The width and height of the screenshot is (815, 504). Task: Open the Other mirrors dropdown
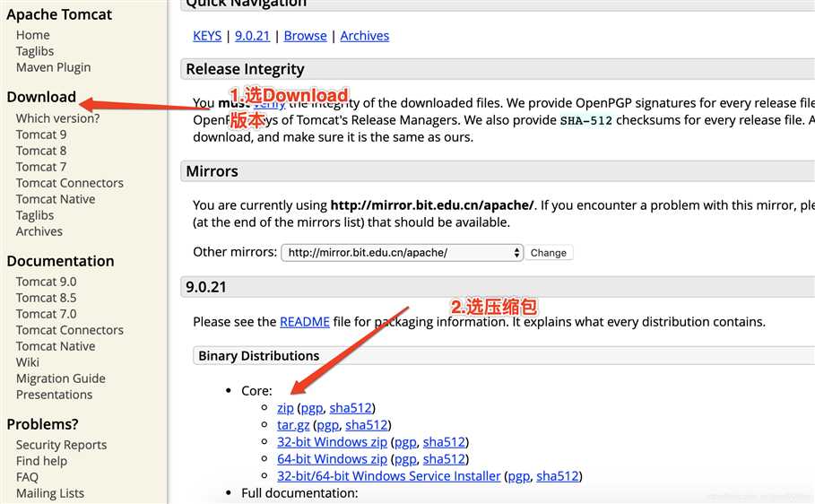tap(402, 253)
